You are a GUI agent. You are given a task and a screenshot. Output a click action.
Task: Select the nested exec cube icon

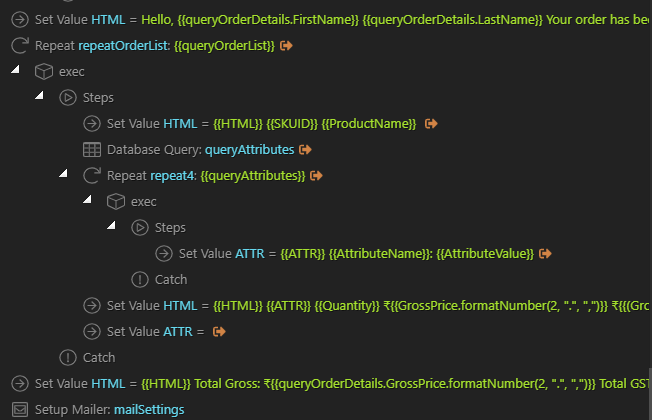116,202
